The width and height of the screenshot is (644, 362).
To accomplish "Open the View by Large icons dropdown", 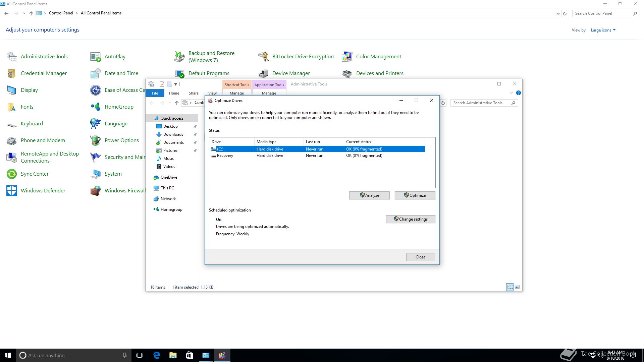I will 603,30.
